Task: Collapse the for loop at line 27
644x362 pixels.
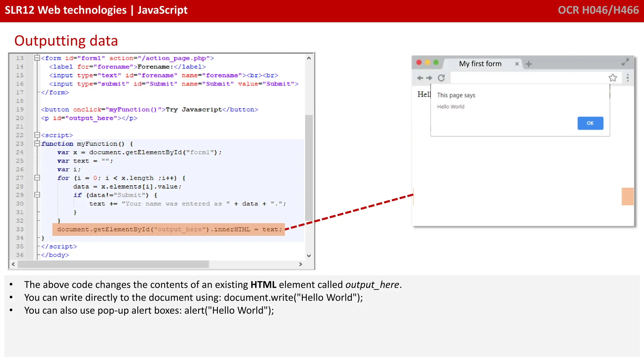Action: pyautogui.click(x=37, y=178)
